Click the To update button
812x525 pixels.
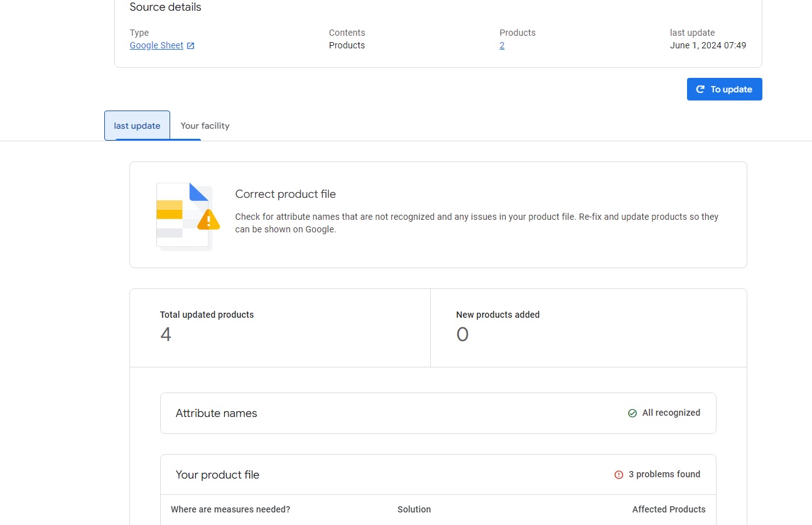coord(724,89)
